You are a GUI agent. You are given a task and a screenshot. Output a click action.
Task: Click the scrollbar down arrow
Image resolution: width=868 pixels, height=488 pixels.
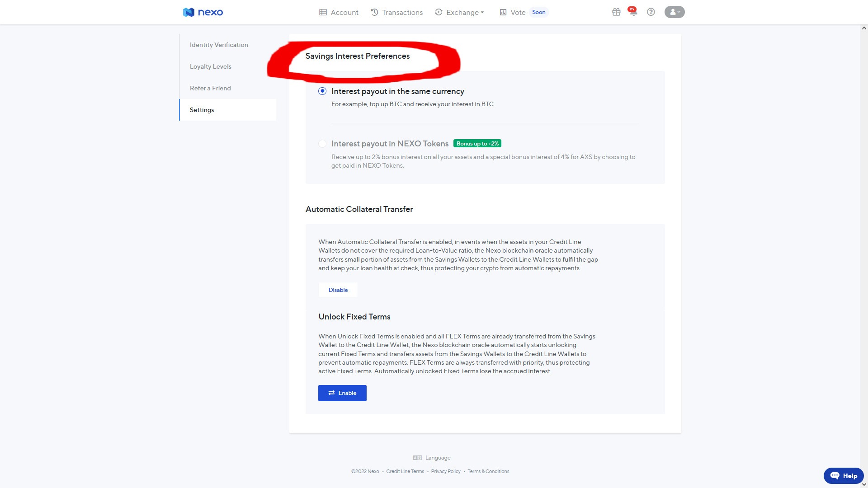click(864, 484)
